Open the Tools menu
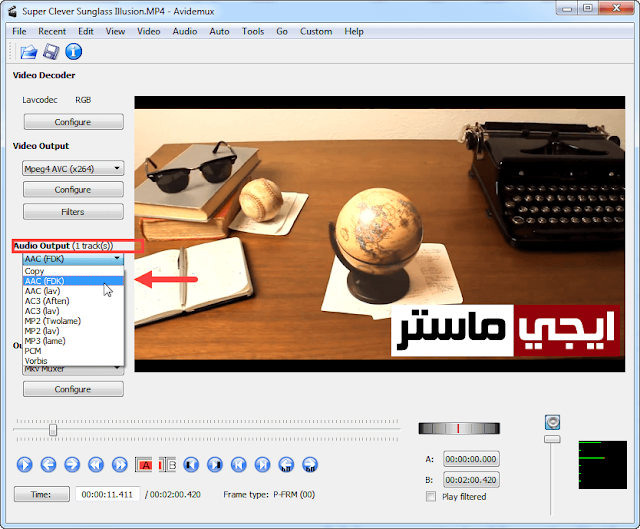640x529 pixels. click(253, 31)
